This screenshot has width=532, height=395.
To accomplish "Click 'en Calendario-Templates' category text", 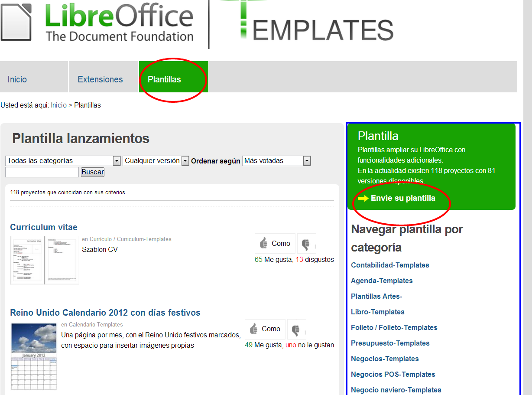I will [92, 324].
